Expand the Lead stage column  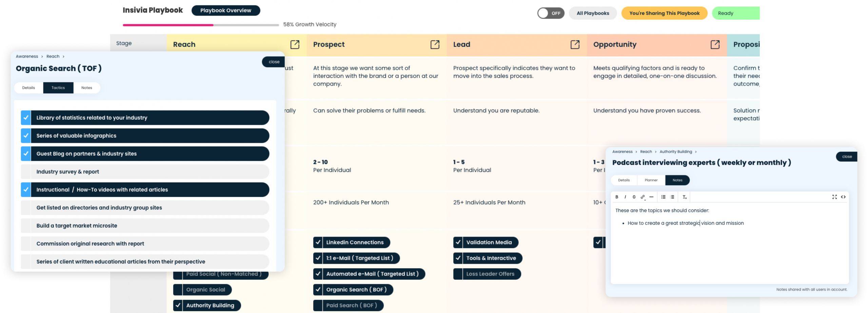575,44
